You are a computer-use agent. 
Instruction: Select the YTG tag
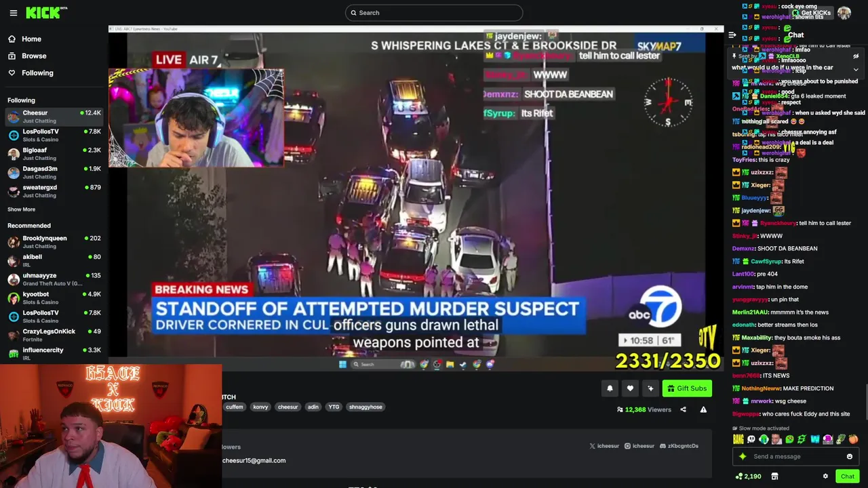(334, 407)
